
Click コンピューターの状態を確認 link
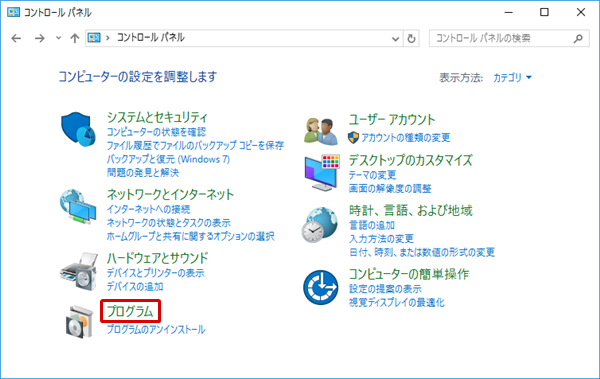[x=156, y=132]
